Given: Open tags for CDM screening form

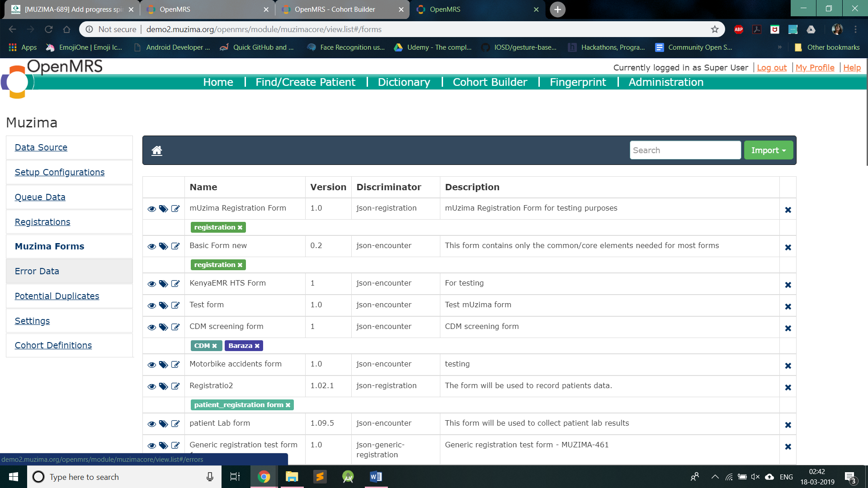Looking at the screenshot, I should (x=164, y=327).
